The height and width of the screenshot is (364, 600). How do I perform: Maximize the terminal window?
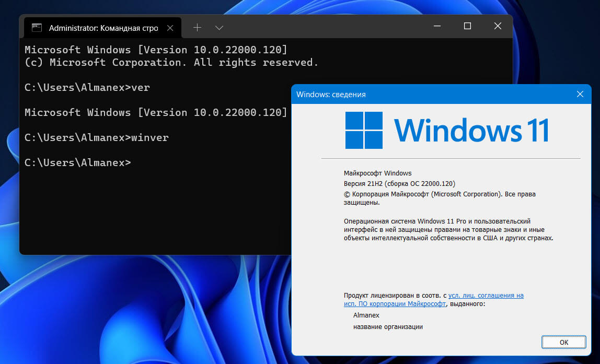(x=467, y=26)
